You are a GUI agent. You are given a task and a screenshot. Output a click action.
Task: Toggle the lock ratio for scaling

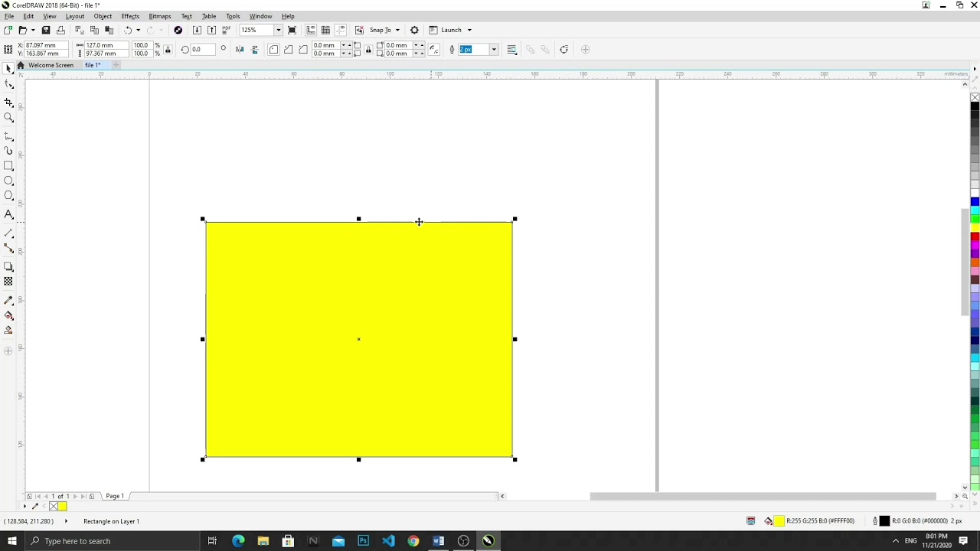pos(167,49)
